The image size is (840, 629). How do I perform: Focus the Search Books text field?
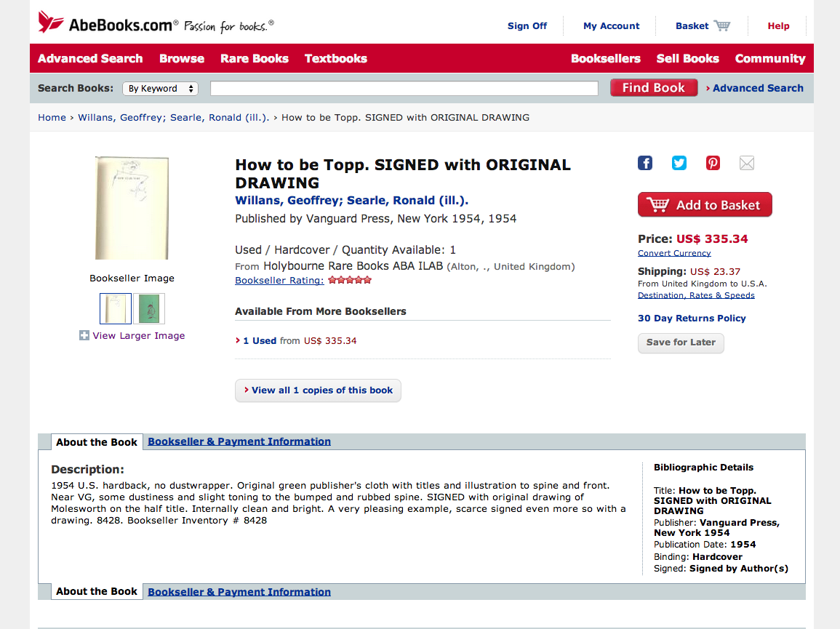coord(404,89)
